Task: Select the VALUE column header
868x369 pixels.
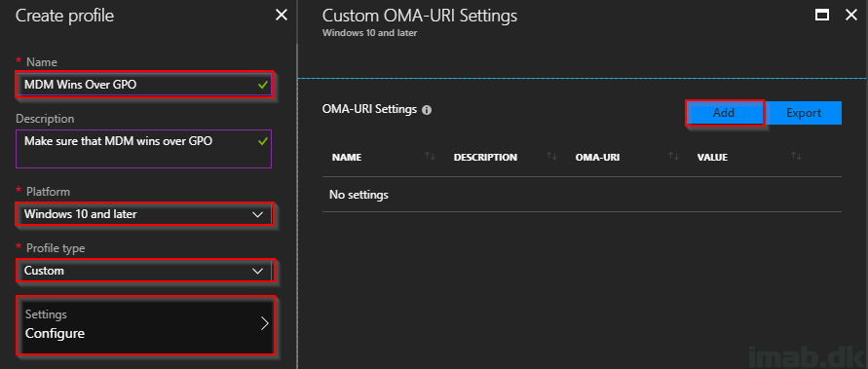Action: [712, 157]
